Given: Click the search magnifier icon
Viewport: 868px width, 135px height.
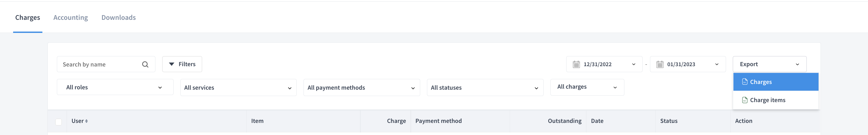Looking at the screenshot, I should pyautogui.click(x=145, y=64).
